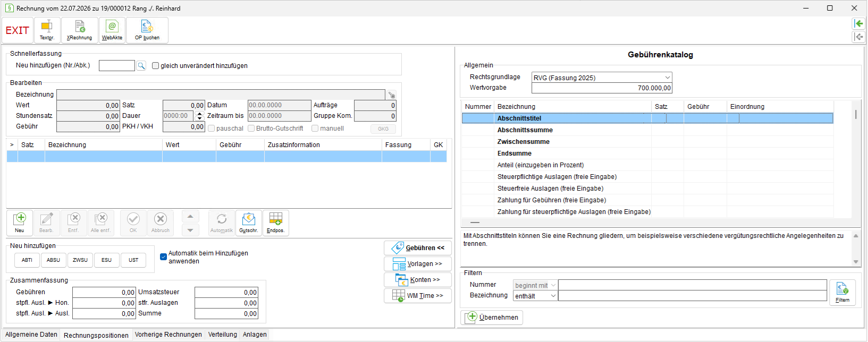Open the WebAkte toolbar icon
Screen dimensions: 868x342
pyautogui.click(x=112, y=30)
